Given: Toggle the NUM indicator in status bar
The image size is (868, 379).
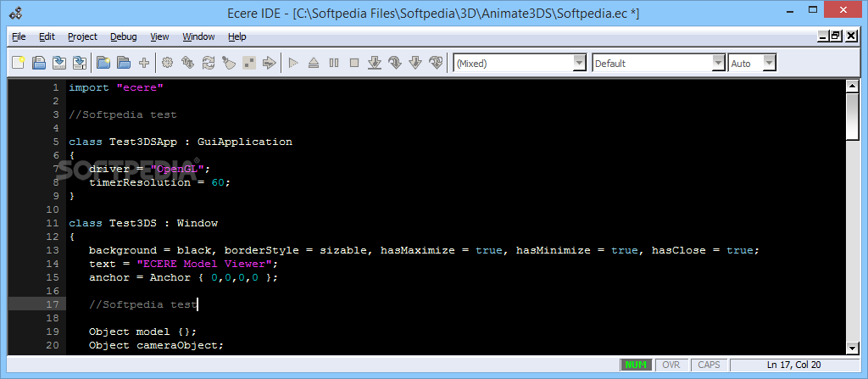Looking at the screenshot, I should [636, 365].
